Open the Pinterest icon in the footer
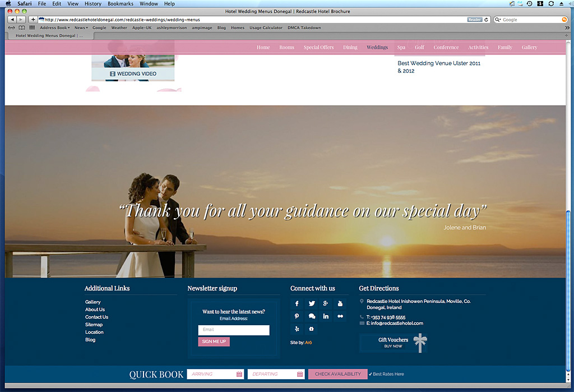Screen dimensions: 574x392 pyautogui.click(x=297, y=316)
